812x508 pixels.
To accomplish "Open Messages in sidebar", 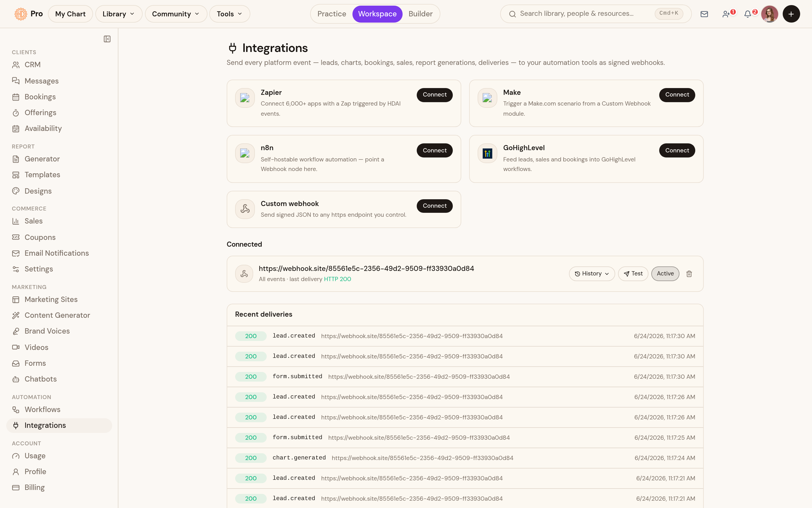I will 59,81.
